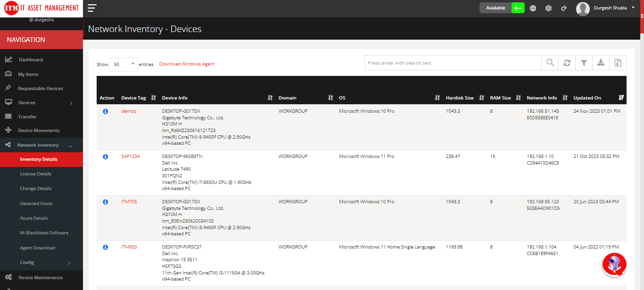Open Detected Hosts submenu item
Image resolution: width=644 pixels, height=290 pixels.
(36, 204)
